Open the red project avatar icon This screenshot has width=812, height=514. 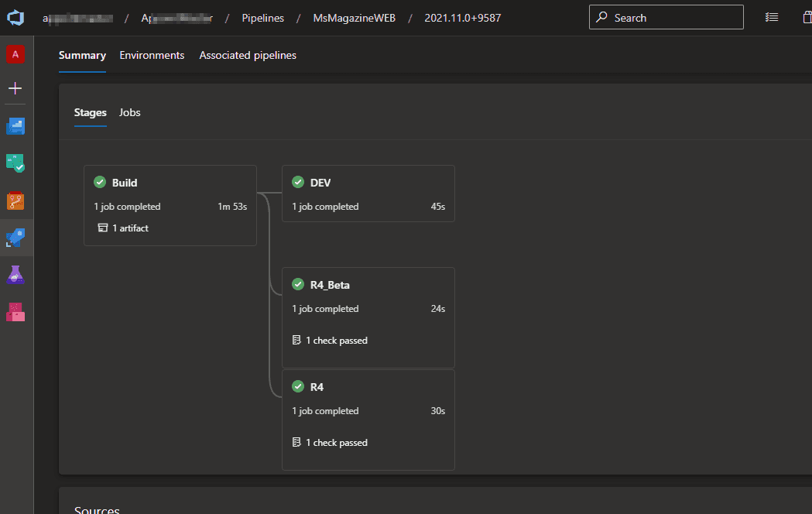(15, 54)
